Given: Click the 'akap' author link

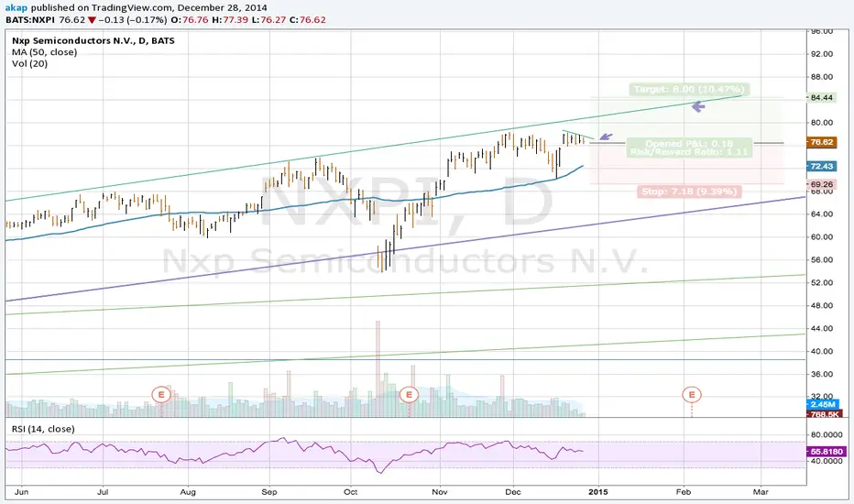Looking at the screenshot, I should pos(16,7).
